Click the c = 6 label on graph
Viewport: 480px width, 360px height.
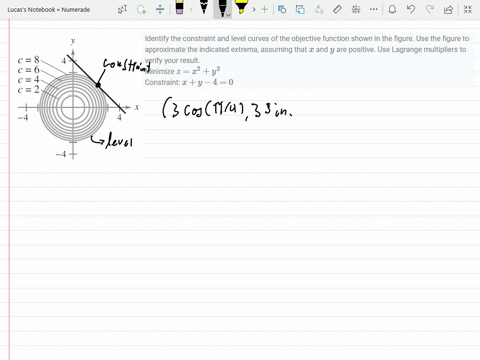coord(28,70)
